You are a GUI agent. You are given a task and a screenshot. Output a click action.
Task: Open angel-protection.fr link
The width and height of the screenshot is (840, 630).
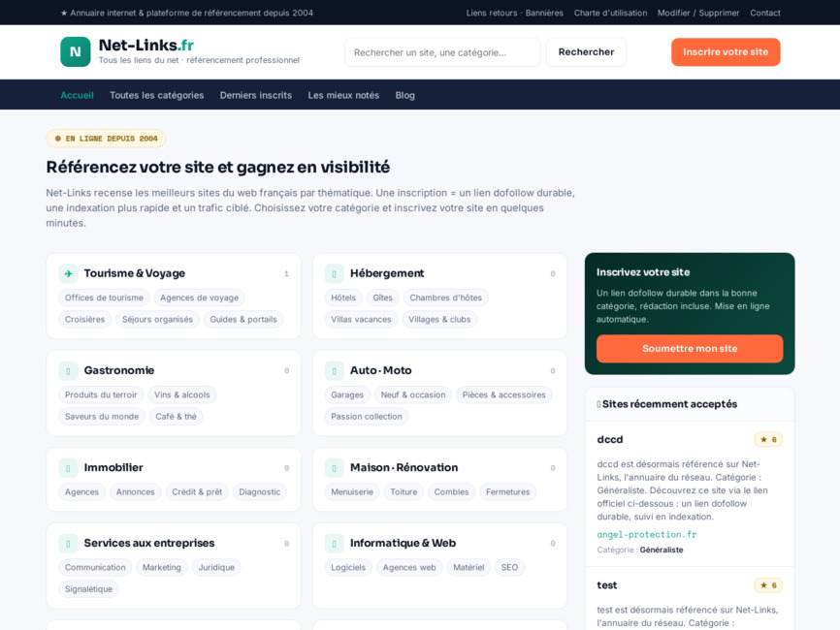647,534
